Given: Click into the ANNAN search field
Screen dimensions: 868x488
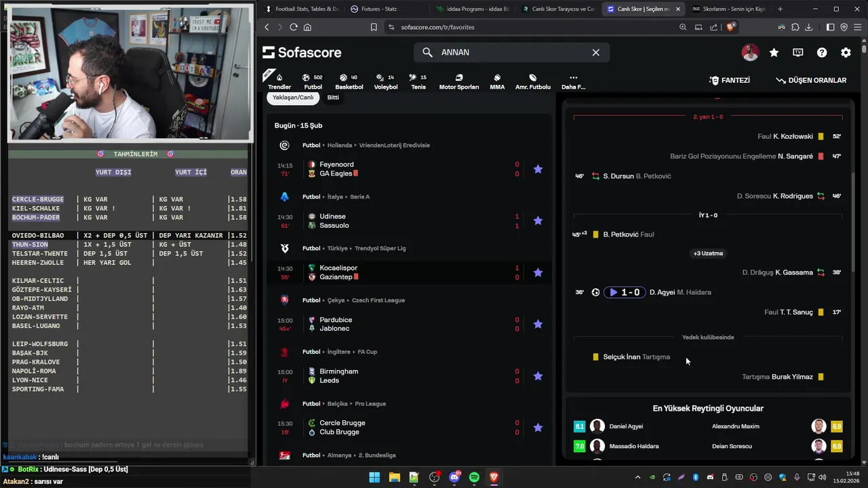Looking at the screenshot, I should tap(512, 52).
